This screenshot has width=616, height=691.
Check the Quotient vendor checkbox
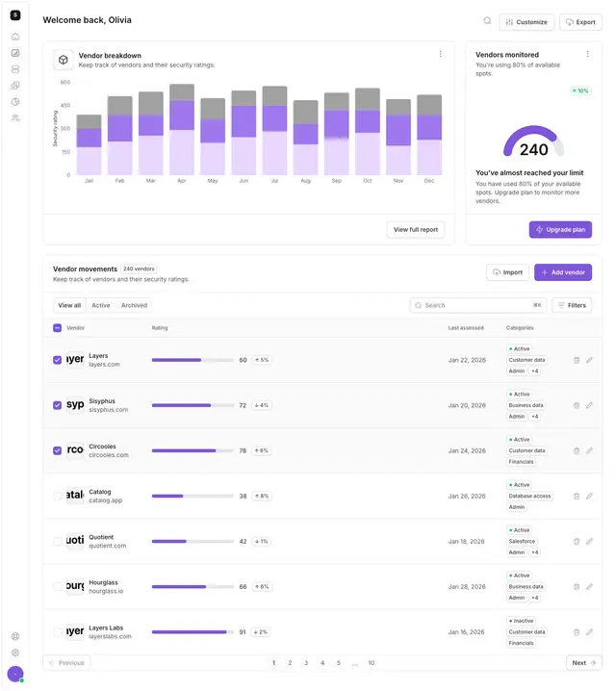point(58,541)
